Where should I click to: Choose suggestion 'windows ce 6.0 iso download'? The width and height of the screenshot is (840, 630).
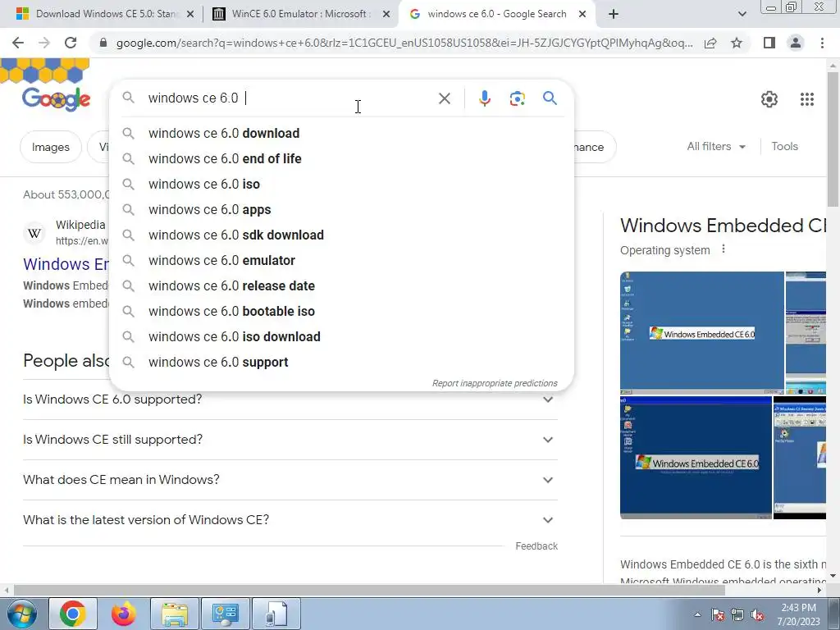coord(342,337)
